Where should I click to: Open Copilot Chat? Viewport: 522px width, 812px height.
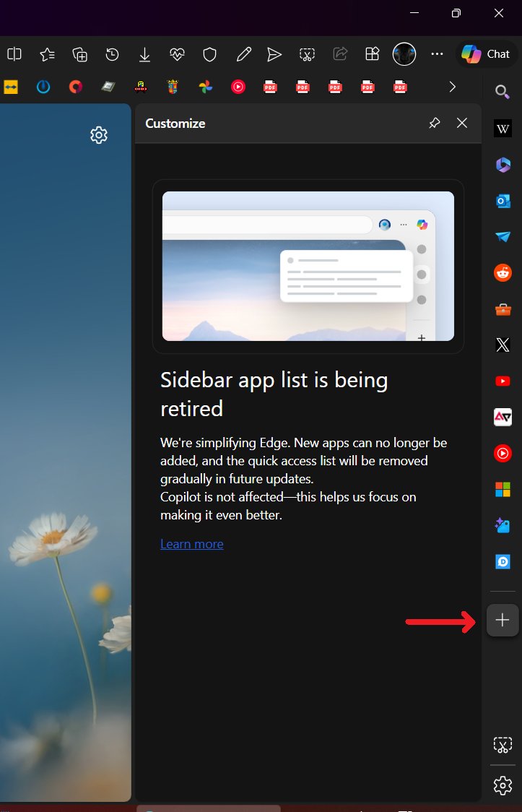click(x=487, y=54)
